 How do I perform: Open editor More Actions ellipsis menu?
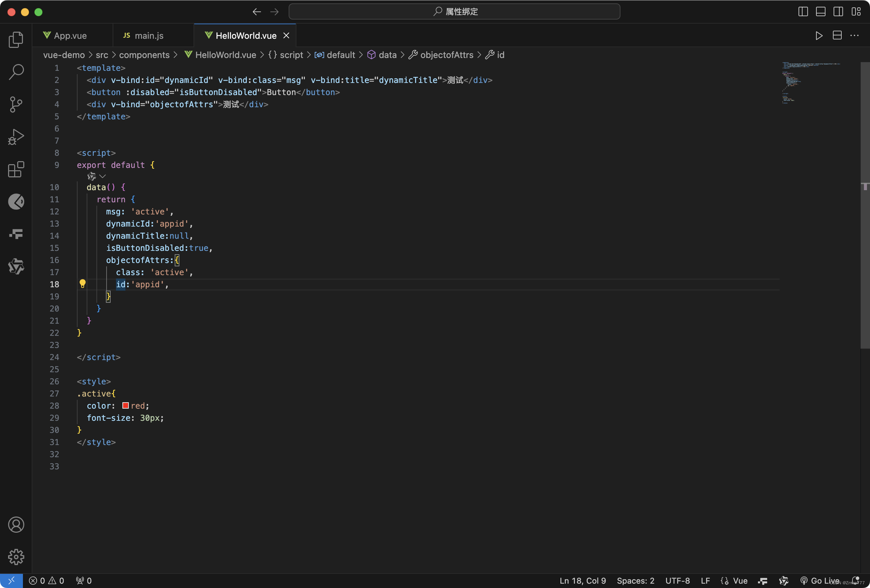coord(854,35)
